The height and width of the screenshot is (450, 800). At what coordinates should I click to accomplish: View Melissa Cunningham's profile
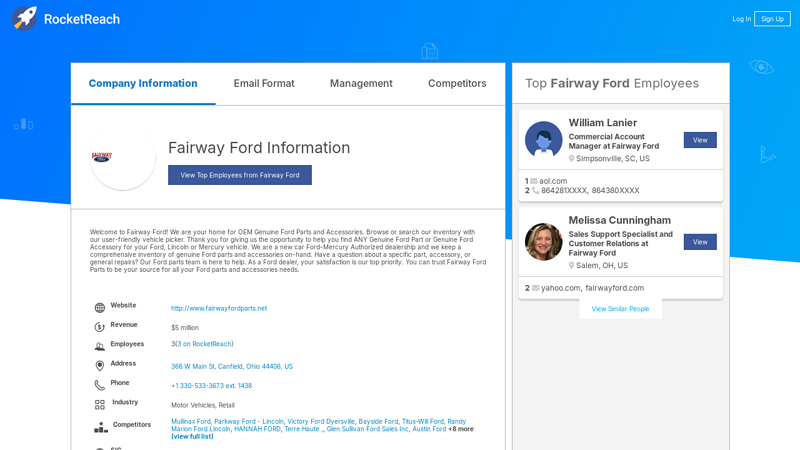click(x=700, y=242)
